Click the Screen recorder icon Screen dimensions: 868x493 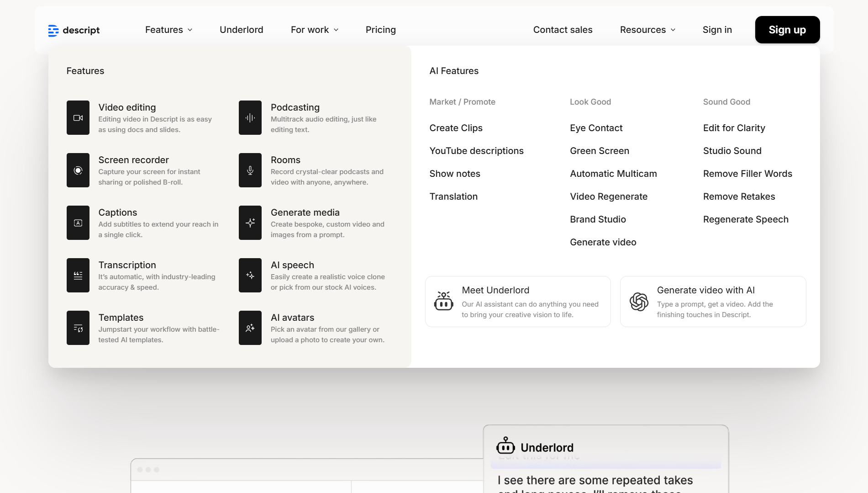pyautogui.click(x=78, y=170)
